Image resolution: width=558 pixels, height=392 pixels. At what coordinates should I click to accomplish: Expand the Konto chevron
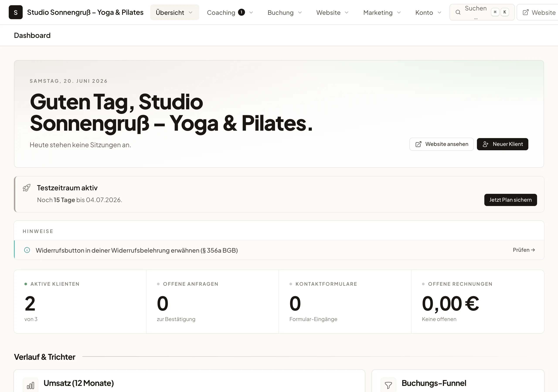coord(439,12)
